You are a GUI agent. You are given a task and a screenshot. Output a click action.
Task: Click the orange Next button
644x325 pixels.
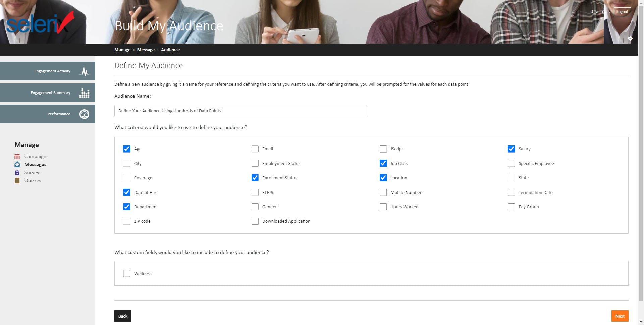pyautogui.click(x=620, y=316)
